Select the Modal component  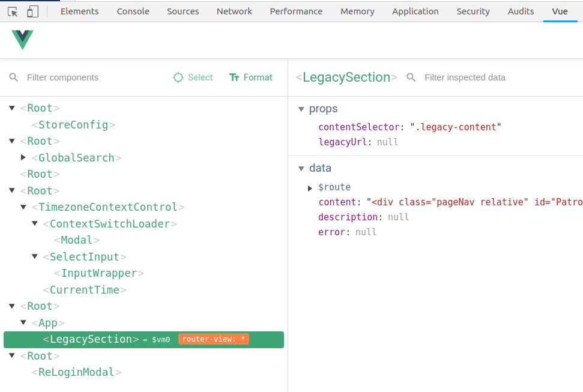pyautogui.click(x=77, y=240)
